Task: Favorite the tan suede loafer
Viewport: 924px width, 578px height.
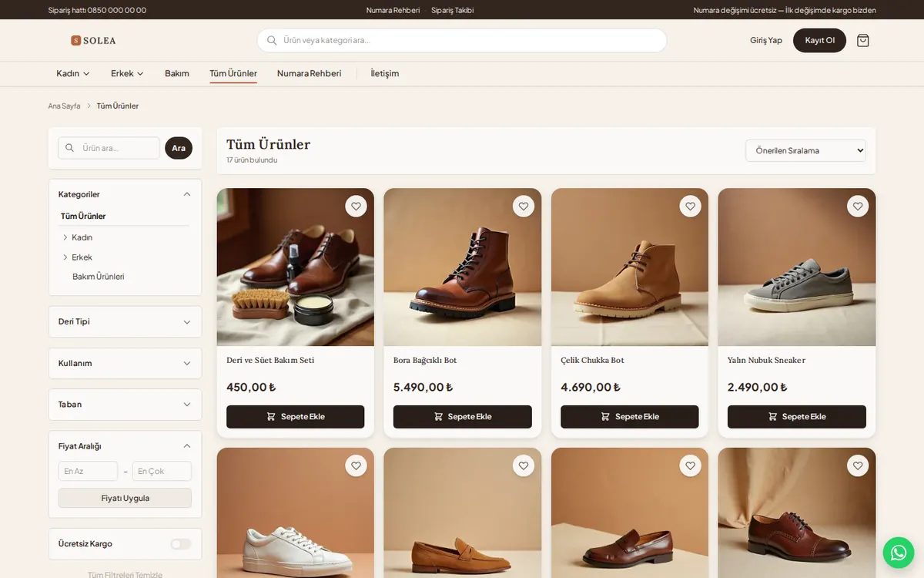Action: (x=524, y=465)
